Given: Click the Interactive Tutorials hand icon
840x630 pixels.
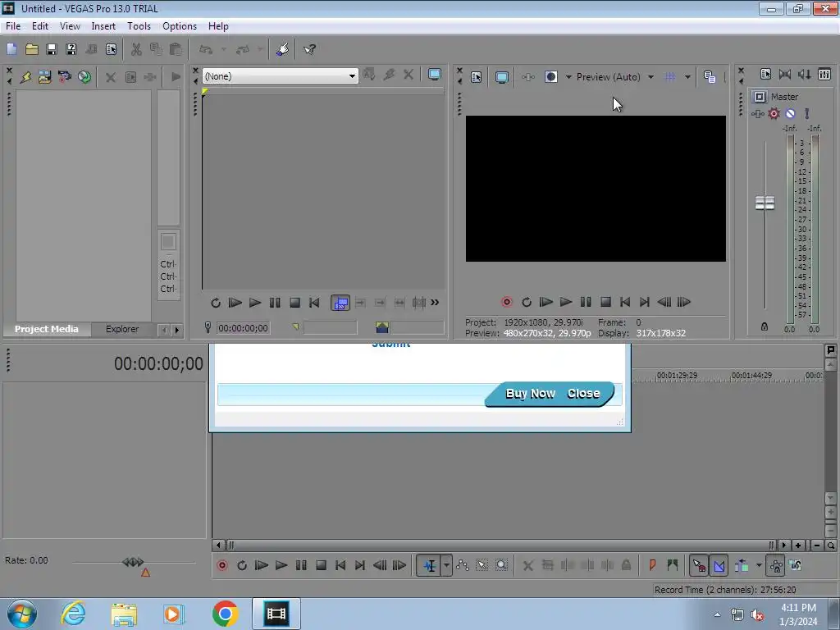Looking at the screenshot, I should pos(282,49).
